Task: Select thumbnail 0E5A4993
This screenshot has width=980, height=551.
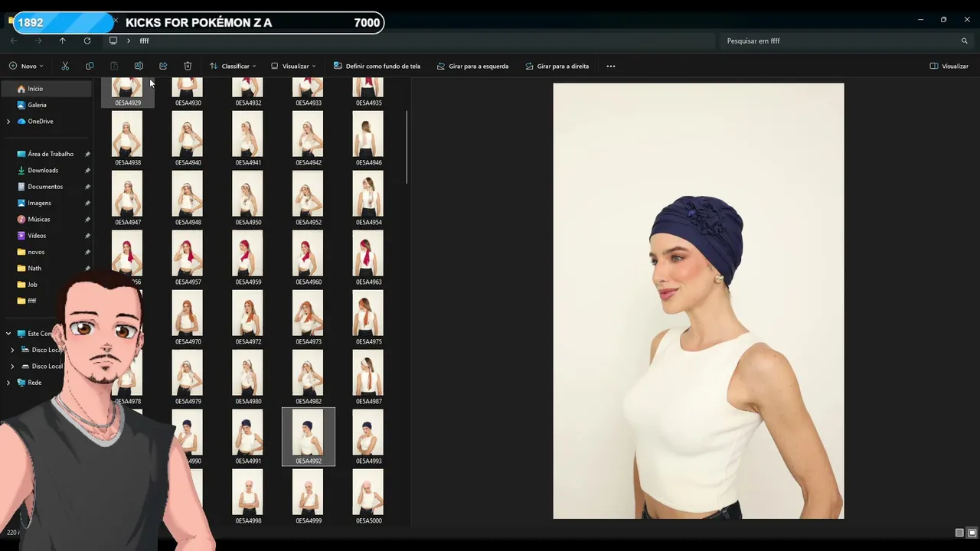Action: pos(368,437)
